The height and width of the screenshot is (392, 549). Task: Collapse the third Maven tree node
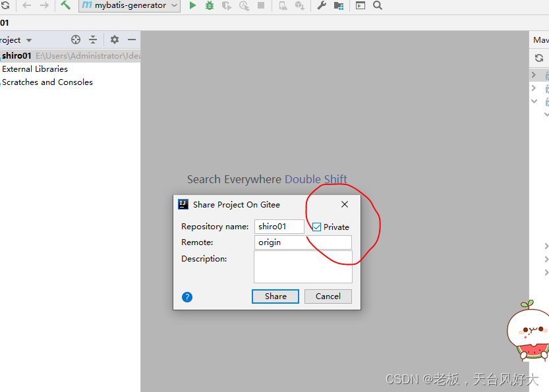(x=534, y=101)
